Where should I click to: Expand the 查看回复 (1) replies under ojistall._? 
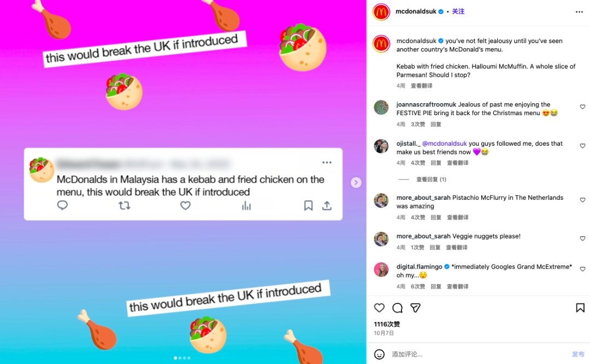[431, 180]
